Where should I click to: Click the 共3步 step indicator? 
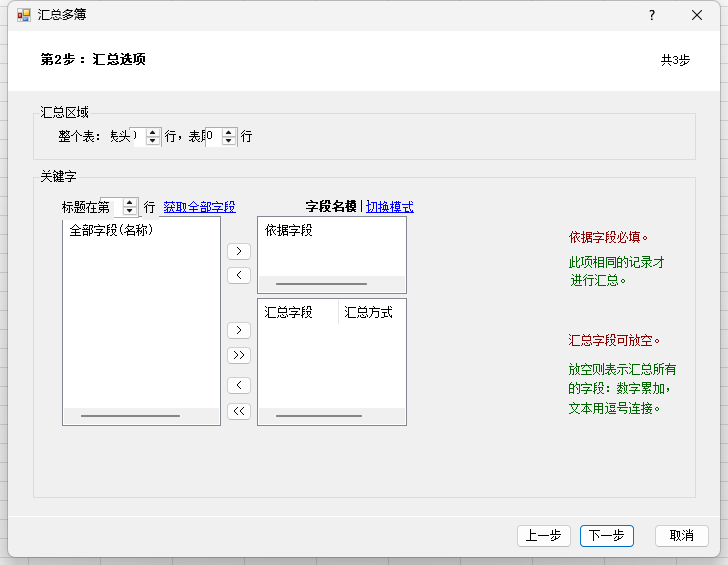675,60
